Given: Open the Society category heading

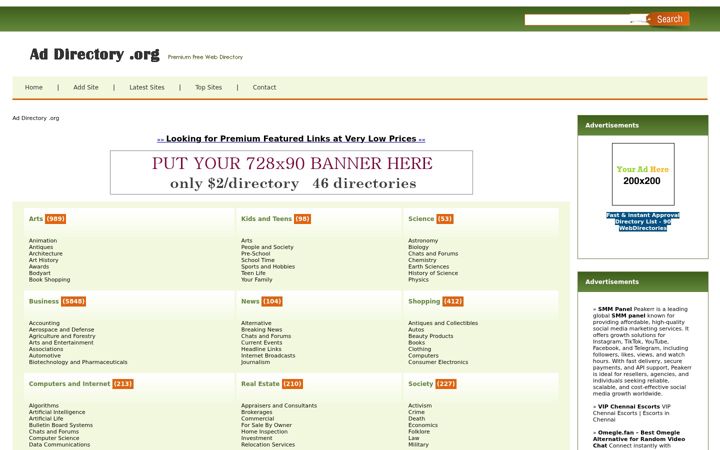Looking at the screenshot, I should (421, 384).
